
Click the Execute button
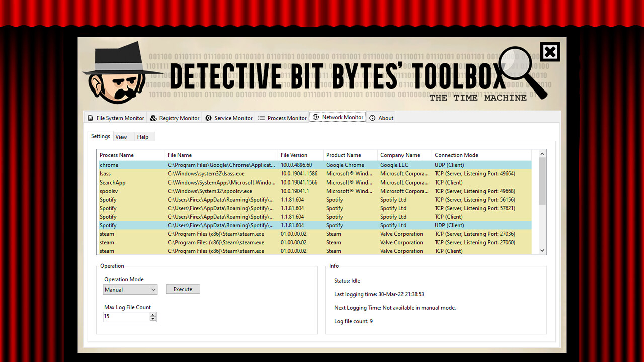click(x=183, y=289)
